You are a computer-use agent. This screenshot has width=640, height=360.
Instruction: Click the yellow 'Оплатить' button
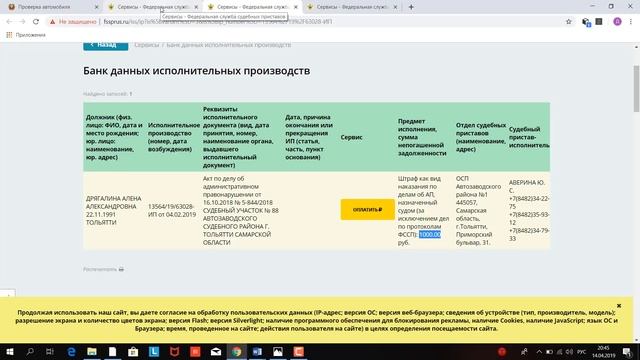(367, 209)
